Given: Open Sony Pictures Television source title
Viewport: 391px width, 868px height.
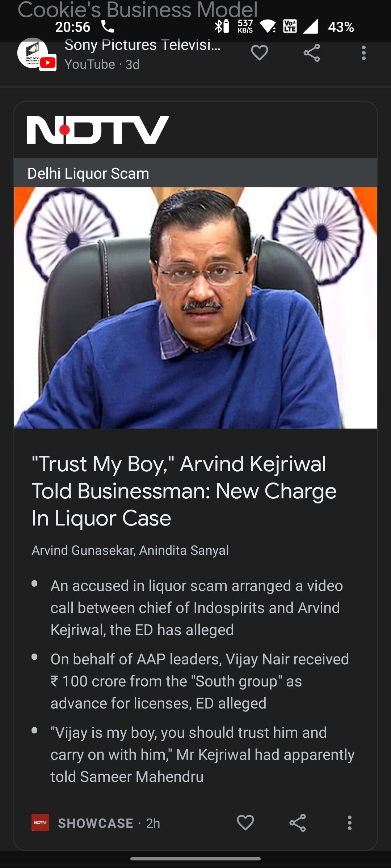Looking at the screenshot, I should point(143,46).
